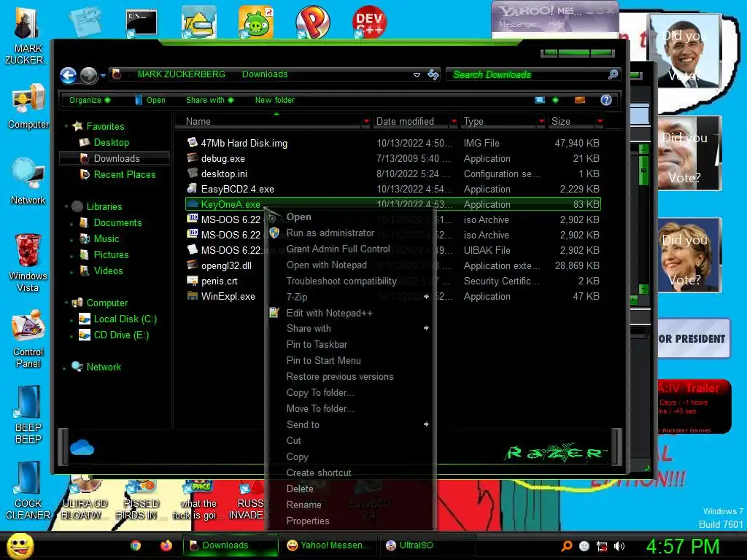Select the opengl32.dll file
Image resolution: width=747 pixels, height=560 pixels.
pyautogui.click(x=226, y=265)
